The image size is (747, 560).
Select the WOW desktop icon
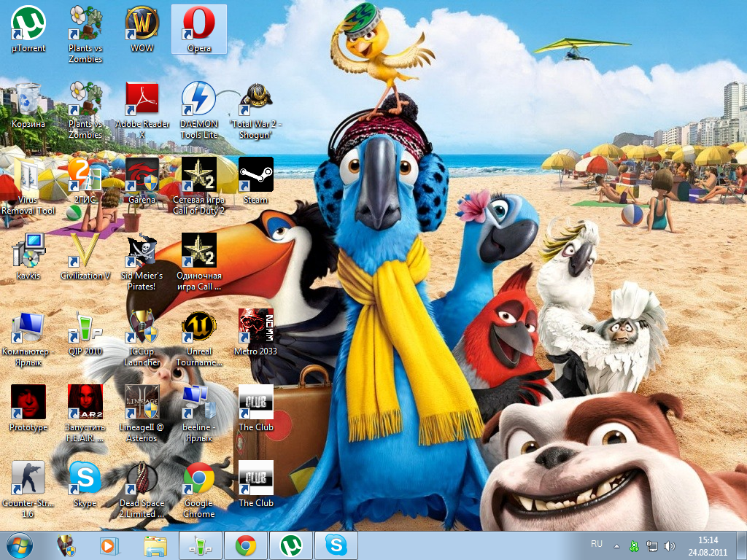click(142, 29)
